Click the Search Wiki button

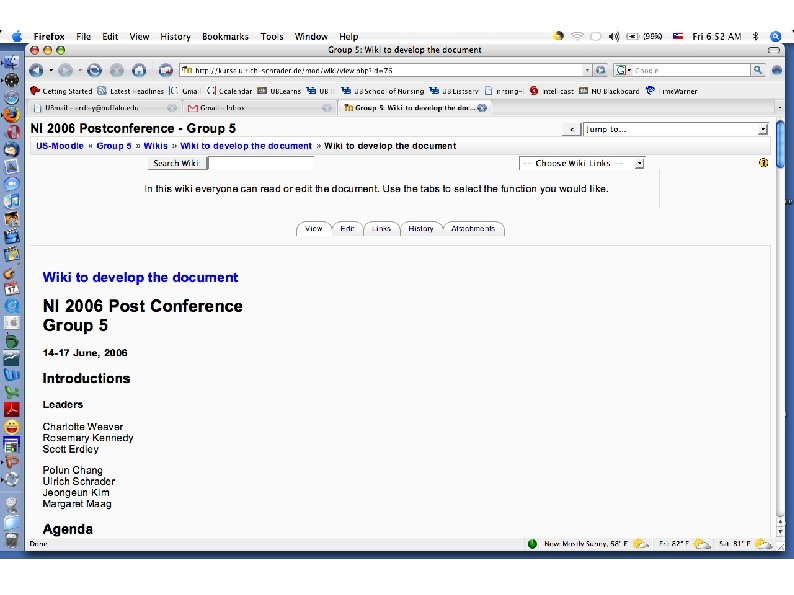pyautogui.click(x=177, y=163)
